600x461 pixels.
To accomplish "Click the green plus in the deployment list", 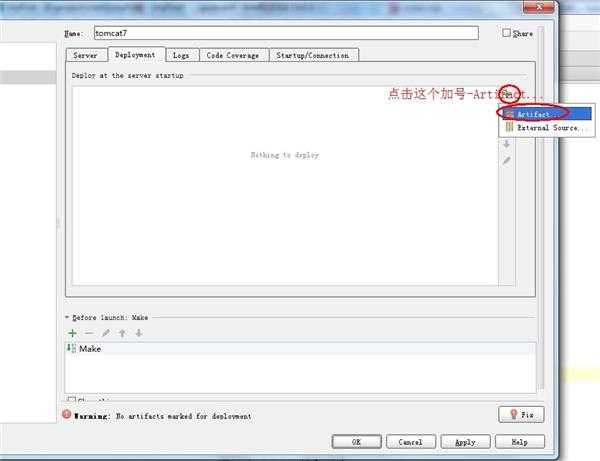I will point(507,94).
